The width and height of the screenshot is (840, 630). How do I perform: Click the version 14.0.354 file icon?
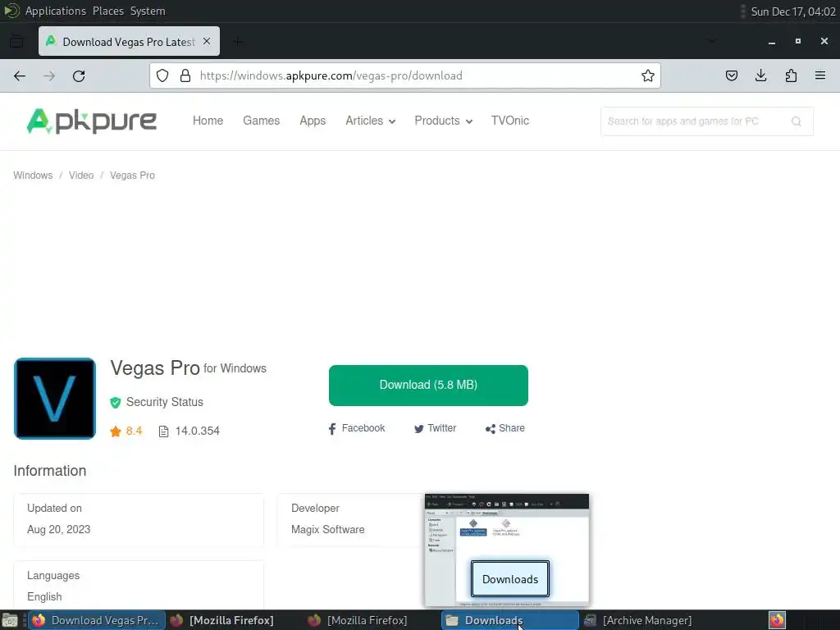pos(163,431)
